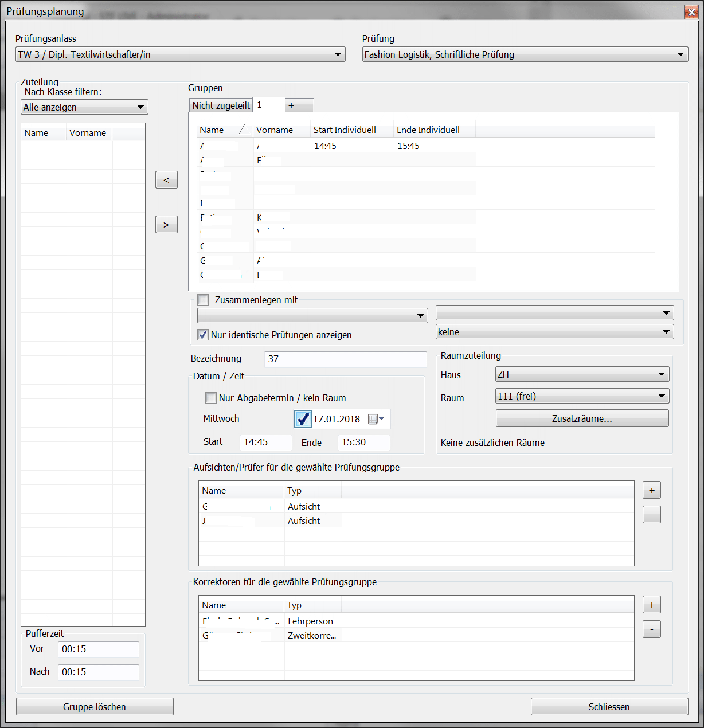
Task: Click the right arrow assignment button
Action: click(166, 225)
